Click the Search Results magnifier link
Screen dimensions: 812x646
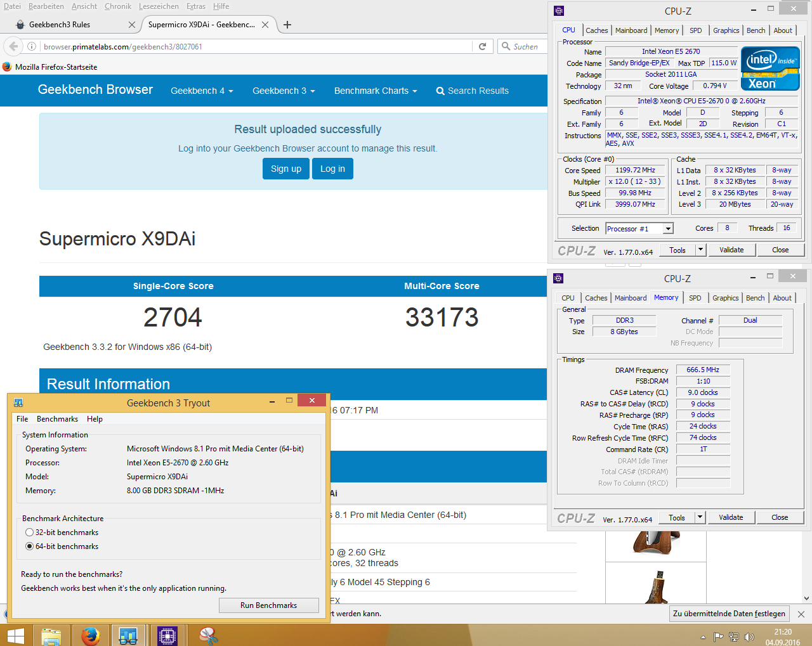[472, 91]
